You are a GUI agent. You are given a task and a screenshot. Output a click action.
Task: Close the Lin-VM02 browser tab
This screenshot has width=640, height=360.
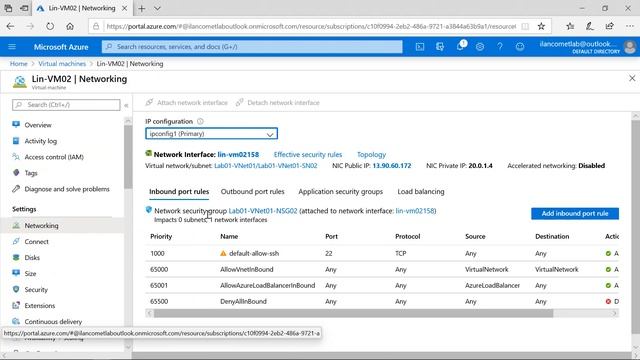click(124, 8)
